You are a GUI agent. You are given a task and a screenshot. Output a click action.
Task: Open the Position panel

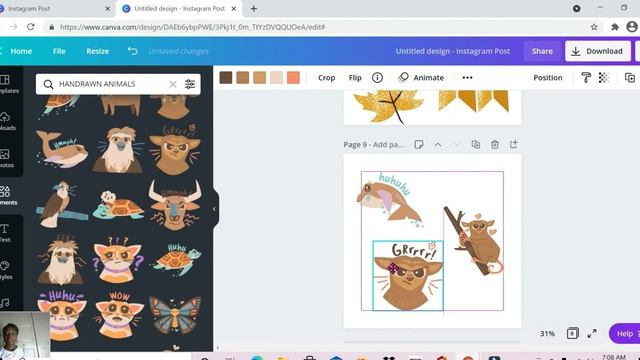pos(548,78)
